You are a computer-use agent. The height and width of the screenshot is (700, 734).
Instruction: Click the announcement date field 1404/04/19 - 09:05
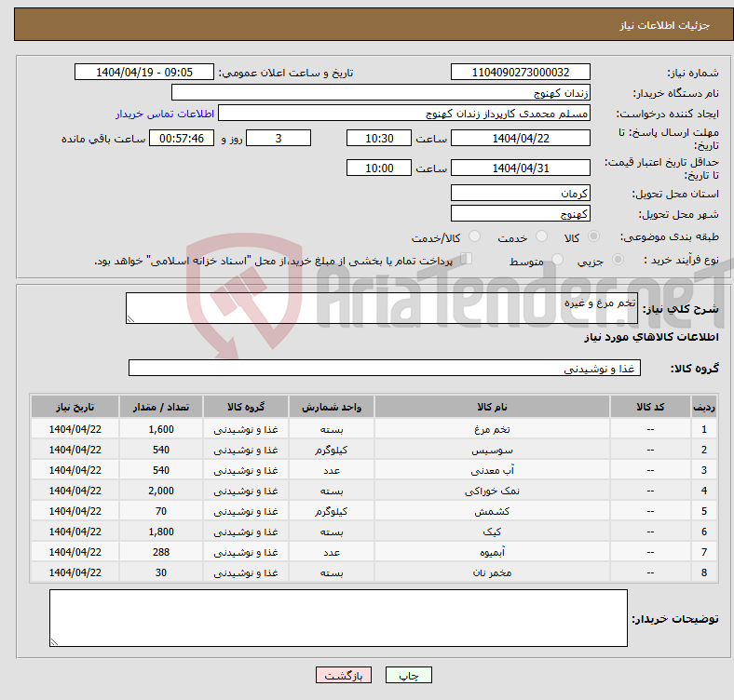144,72
